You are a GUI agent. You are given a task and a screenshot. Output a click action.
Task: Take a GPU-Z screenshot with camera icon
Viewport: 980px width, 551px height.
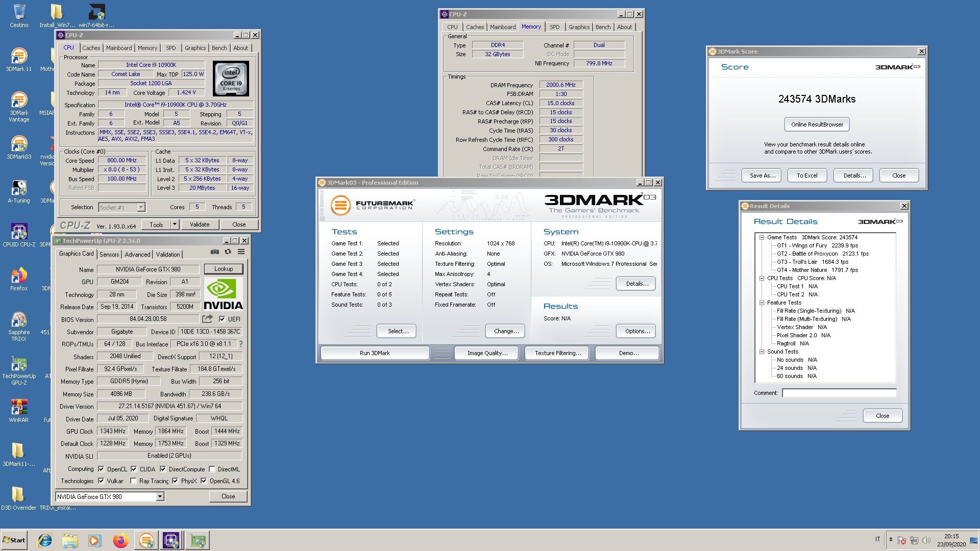coord(215,252)
